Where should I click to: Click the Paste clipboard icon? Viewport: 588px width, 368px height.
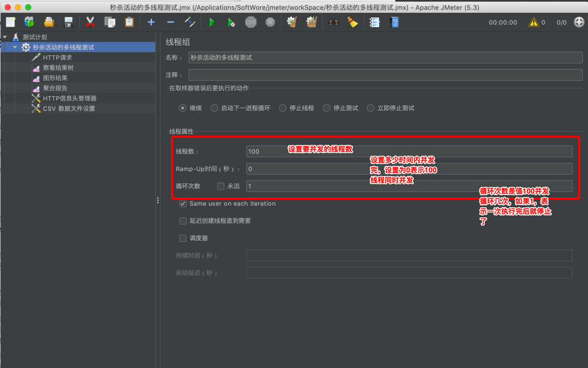(x=129, y=22)
